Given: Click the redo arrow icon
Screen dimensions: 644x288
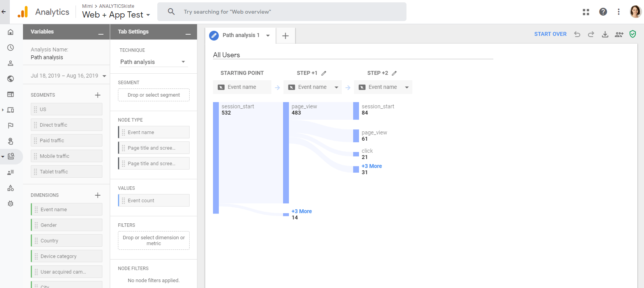Looking at the screenshot, I should [x=591, y=34].
